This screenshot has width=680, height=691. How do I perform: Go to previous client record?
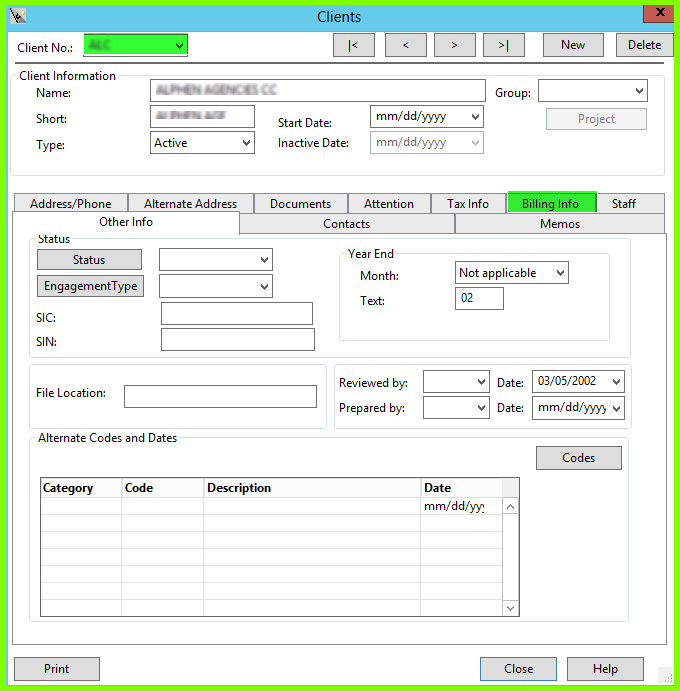(x=405, y=45)
